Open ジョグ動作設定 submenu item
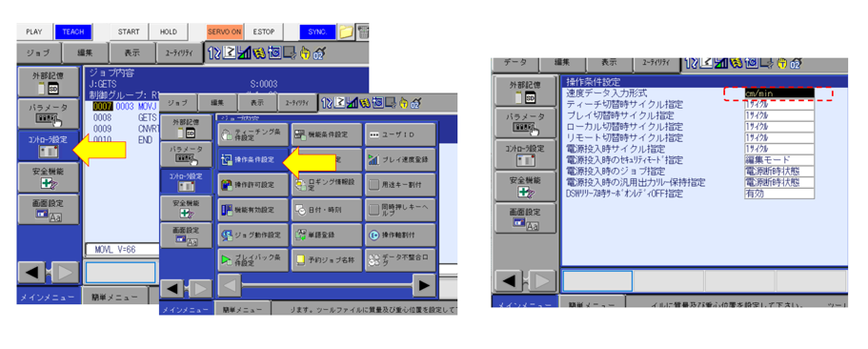This screenshot has width=868, height=349. click(253, 235)
